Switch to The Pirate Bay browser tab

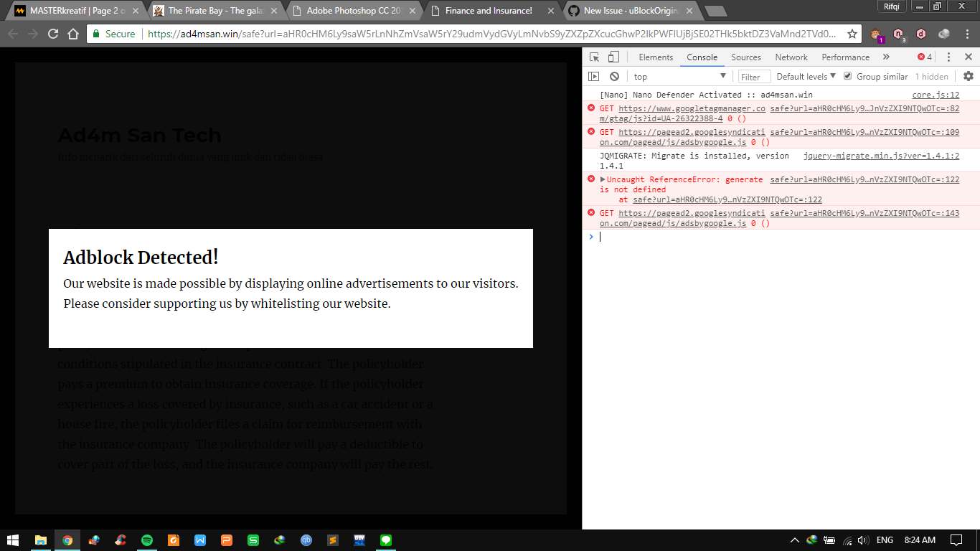[x=215, y=11]
